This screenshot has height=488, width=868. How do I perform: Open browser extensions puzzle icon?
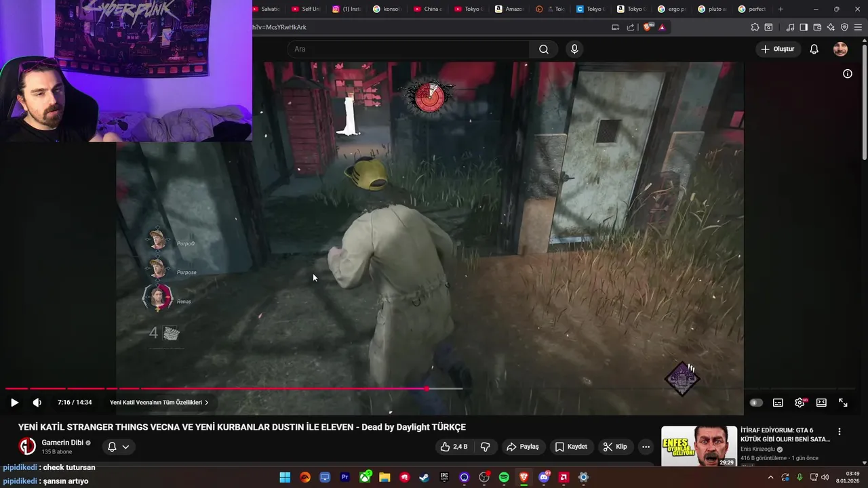pyautogui.click(x=755, y=27)
